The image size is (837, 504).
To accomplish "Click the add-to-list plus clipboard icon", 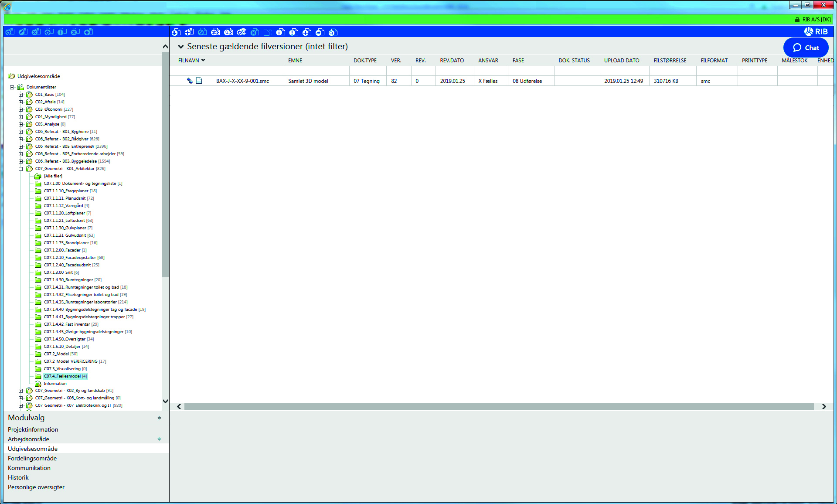I will coord(189,32).
